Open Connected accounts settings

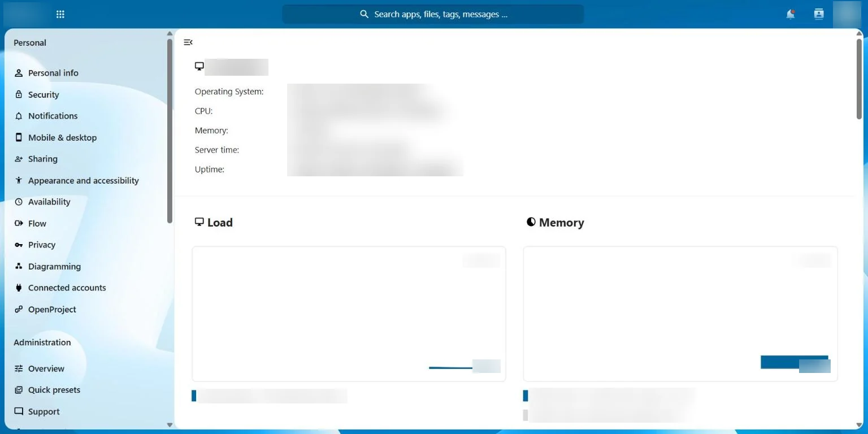87,288
